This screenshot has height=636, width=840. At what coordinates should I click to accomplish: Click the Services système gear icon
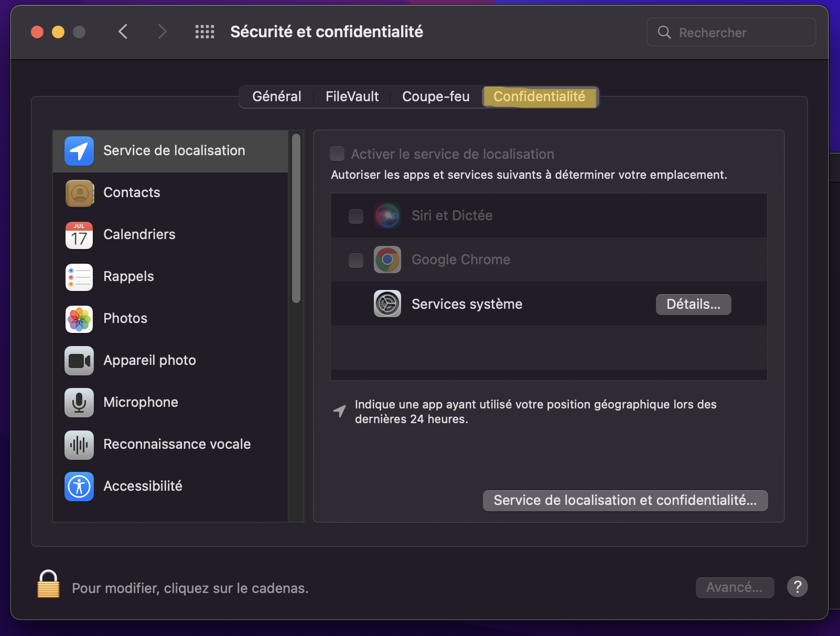point(387,304)
